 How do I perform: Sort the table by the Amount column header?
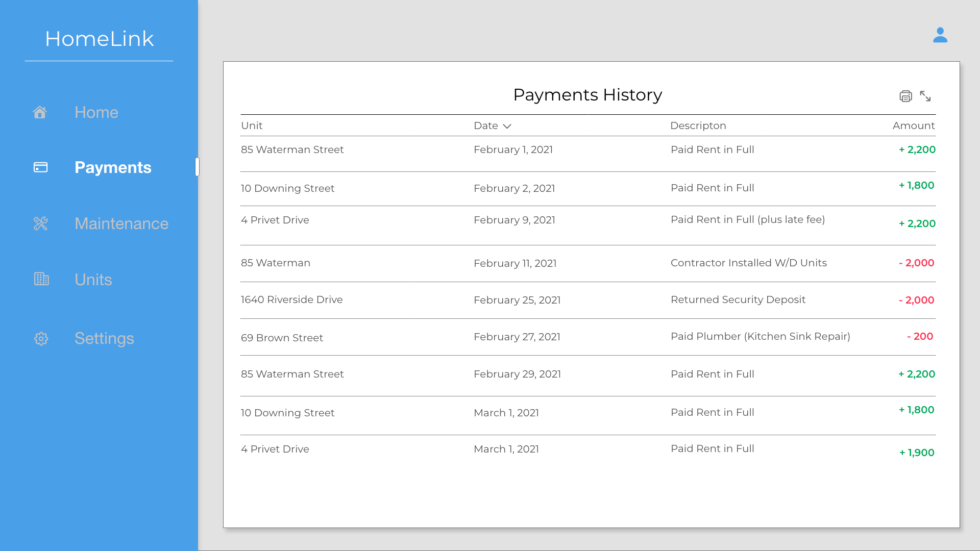coord(913,126)
